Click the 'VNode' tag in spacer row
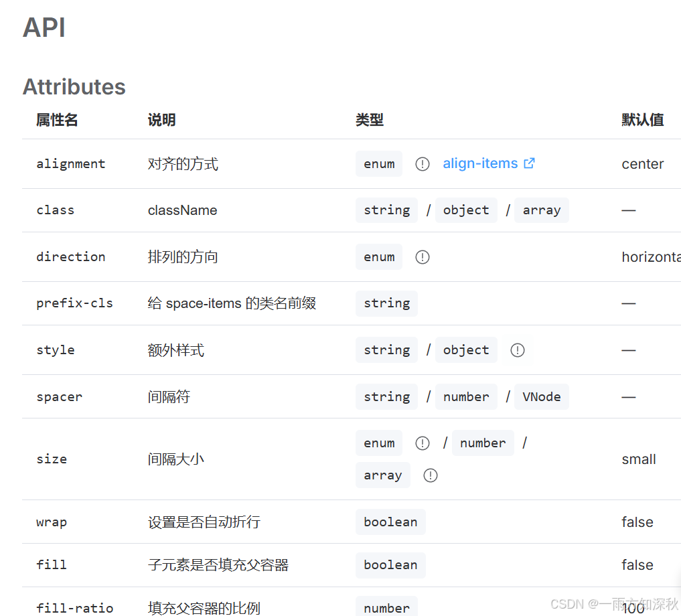This screenshot has width=681, height=616. 542,396
